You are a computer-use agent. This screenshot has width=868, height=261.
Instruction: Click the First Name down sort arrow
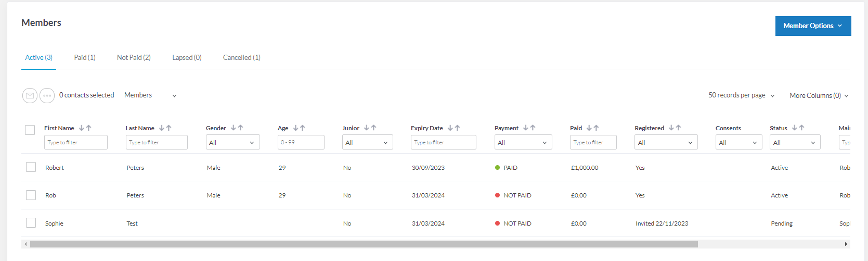point(82,128)
